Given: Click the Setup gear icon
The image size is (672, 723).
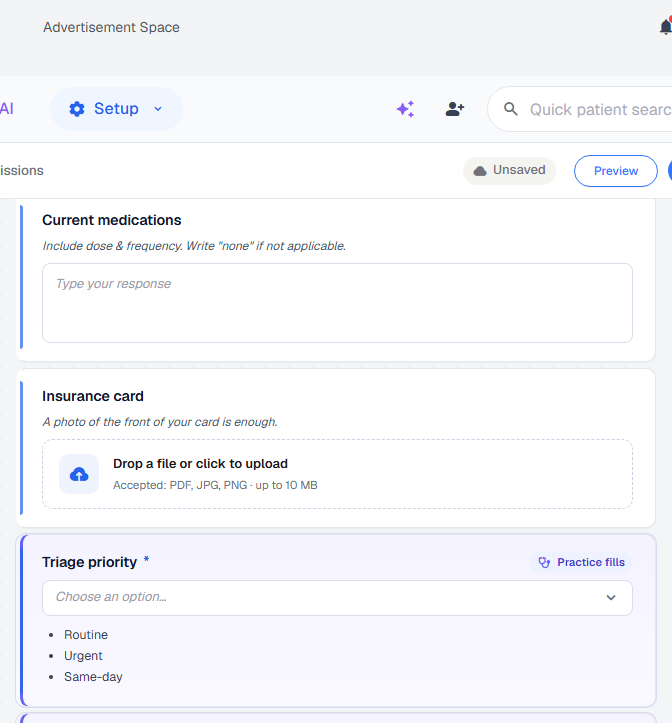Looking at the screenshot, I should pyautogui.click(x=77, y=109).
